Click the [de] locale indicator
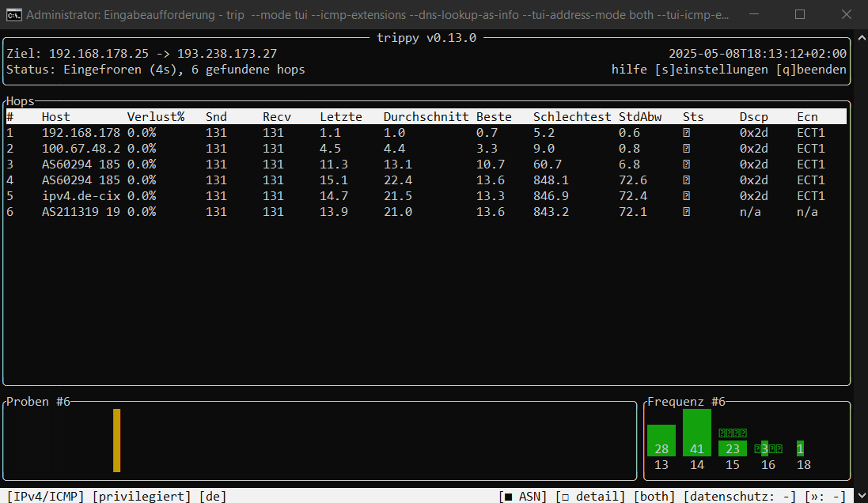Image resolution: width=868 pixels, height=503 pixels. [213, 497]
